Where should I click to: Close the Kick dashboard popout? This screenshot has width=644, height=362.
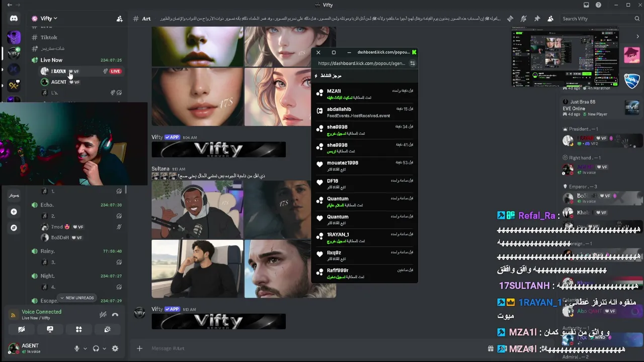point(318,52)
